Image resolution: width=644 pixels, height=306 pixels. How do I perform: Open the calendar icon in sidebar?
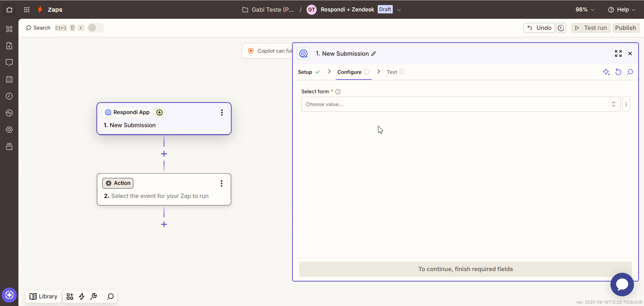pos(9,80)
